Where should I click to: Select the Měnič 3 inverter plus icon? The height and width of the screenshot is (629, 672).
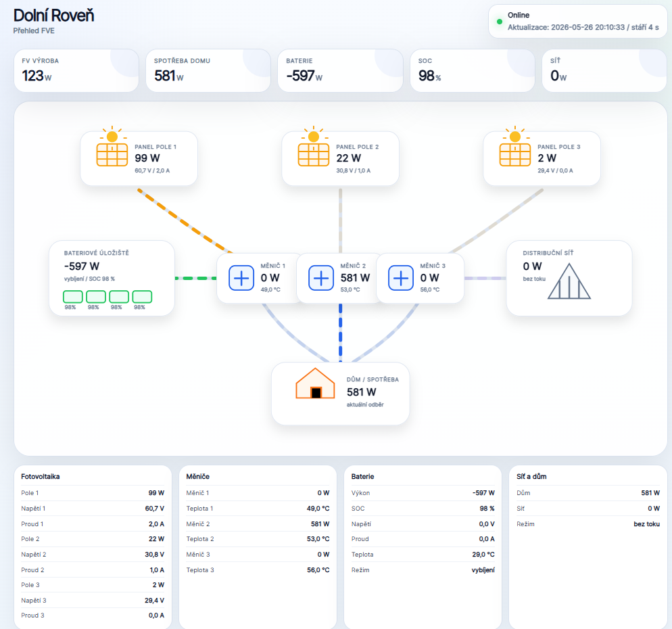coord(401,278)
